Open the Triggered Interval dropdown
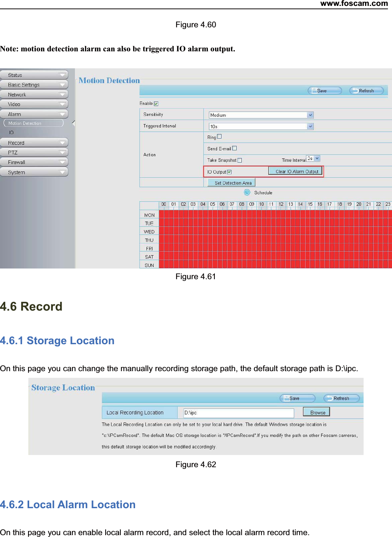 261,126
